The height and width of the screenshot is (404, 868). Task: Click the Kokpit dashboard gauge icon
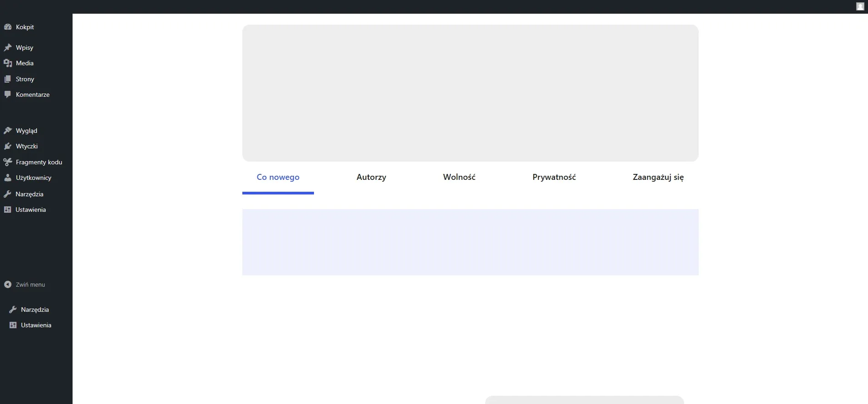(x=8, y=27)
